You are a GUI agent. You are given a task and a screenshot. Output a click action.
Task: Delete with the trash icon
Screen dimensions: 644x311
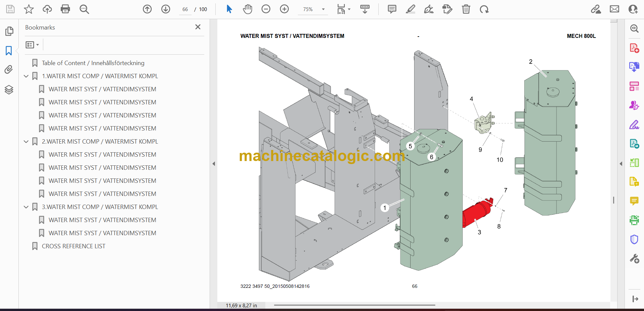click(466, 9)
